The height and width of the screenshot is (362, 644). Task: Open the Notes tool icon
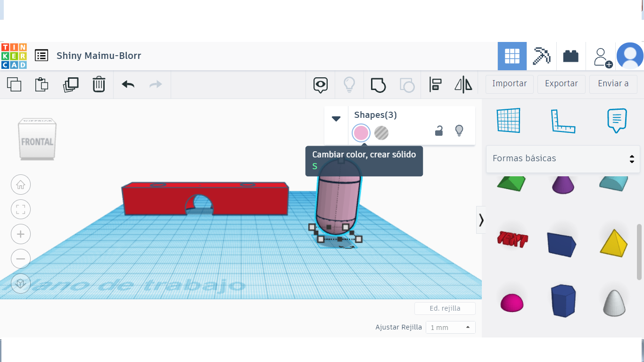coord(617,121)
